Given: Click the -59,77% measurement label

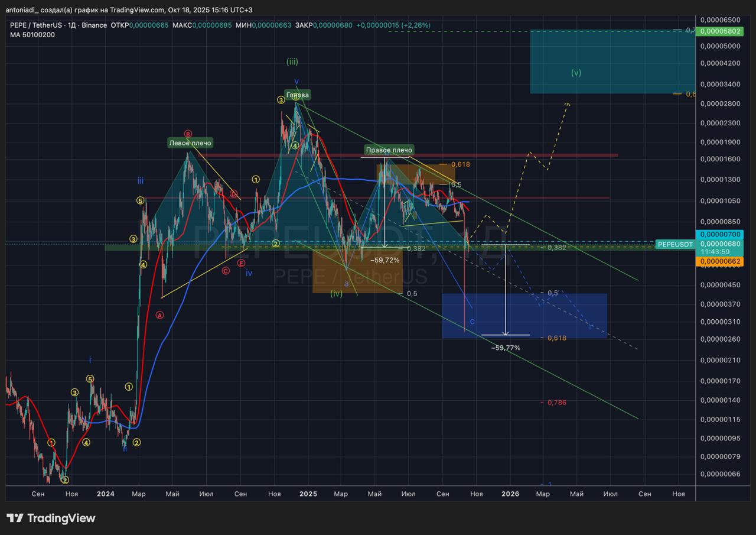Looking at the screenshot, I should coord(506,348).
